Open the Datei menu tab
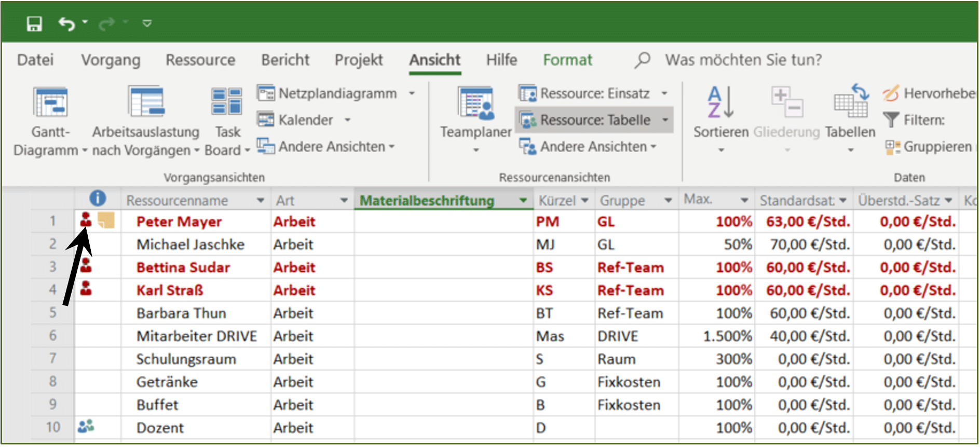 [x=35, y=60]
